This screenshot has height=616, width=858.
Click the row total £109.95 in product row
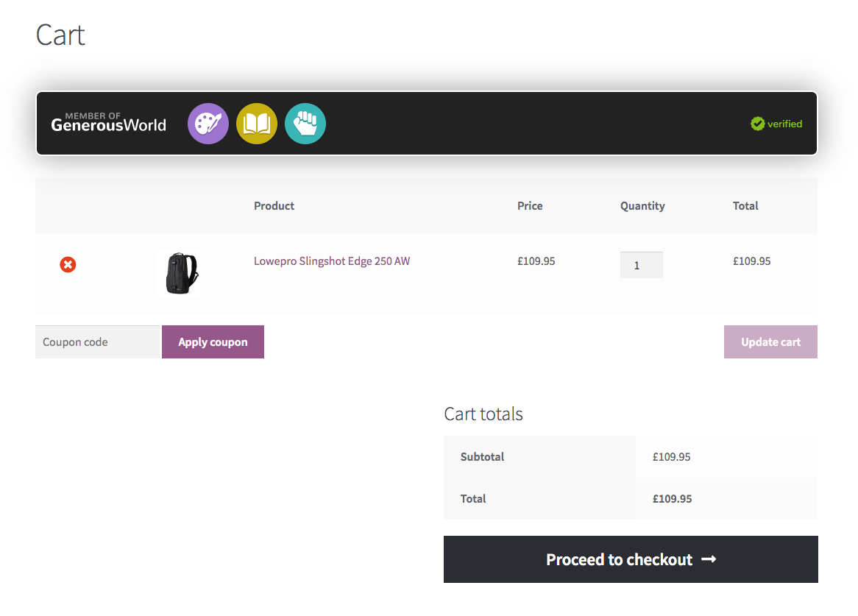pos(752,261)
